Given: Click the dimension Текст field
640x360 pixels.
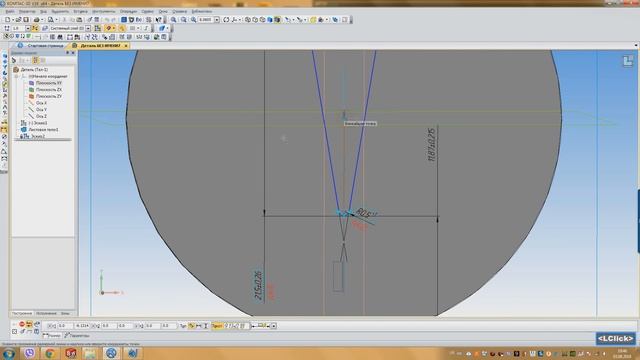Looking at the screenshot, I should tap(236, 326).
